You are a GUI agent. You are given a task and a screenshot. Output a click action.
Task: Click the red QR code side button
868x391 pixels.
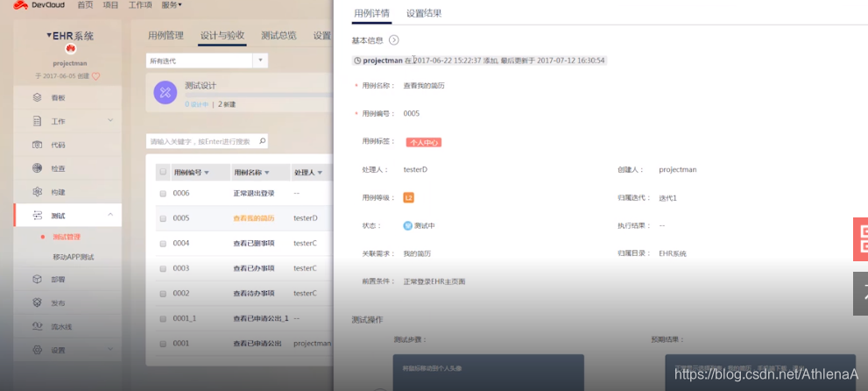(861, 238)
